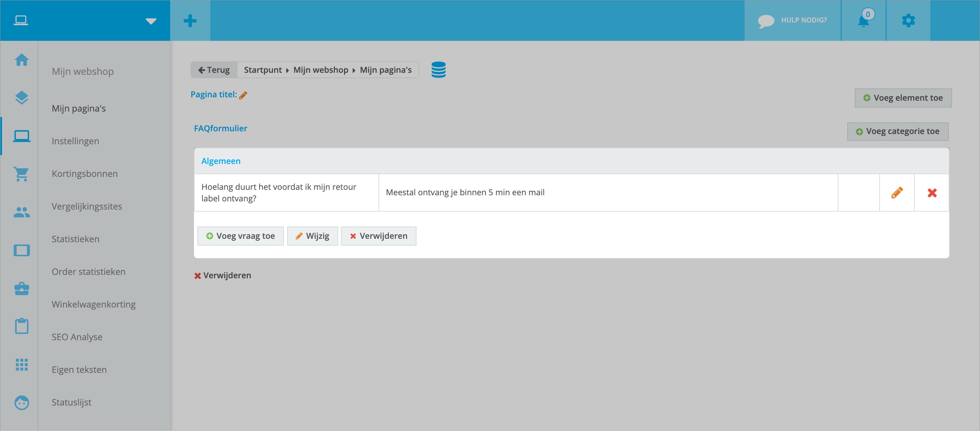The width and height of the screenshot is (980, 431).
Task: Open Instellingen menu item
Action: 75,141
